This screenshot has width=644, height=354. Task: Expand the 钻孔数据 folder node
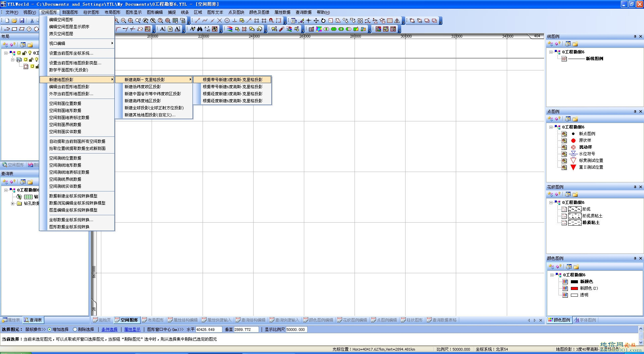pos(12,203)
